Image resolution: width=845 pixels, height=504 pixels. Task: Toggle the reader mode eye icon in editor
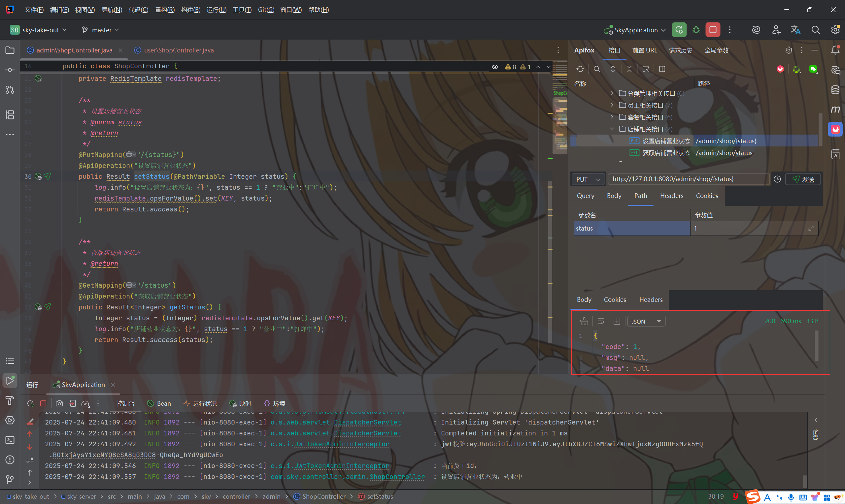(495, 67)
